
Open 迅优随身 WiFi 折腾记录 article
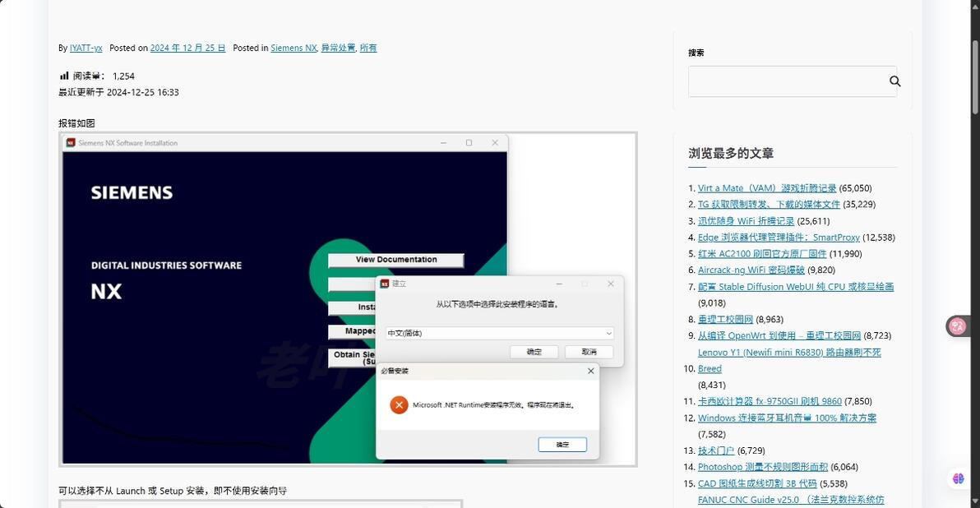(x=746, y=221)
